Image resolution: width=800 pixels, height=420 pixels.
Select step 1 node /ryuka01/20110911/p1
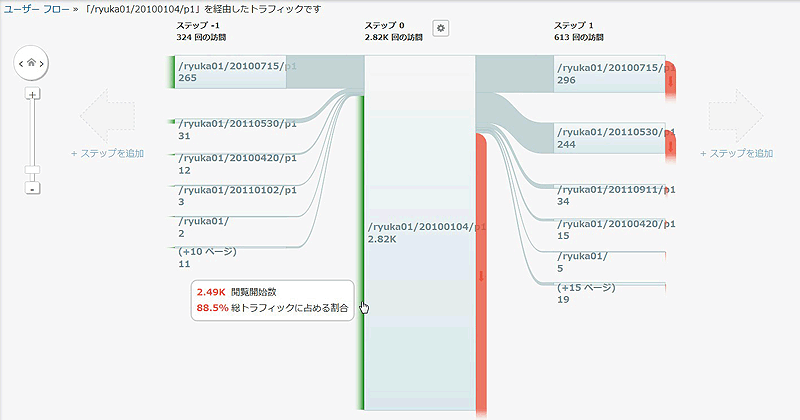(609, 194)
